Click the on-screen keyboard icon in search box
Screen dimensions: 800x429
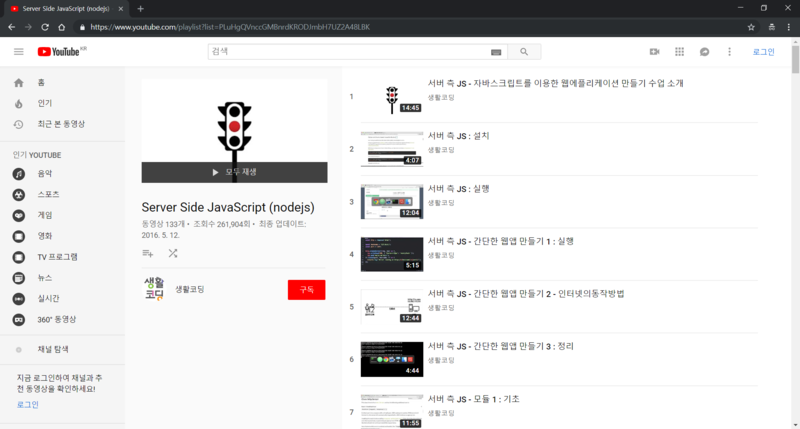pos(496,52)
